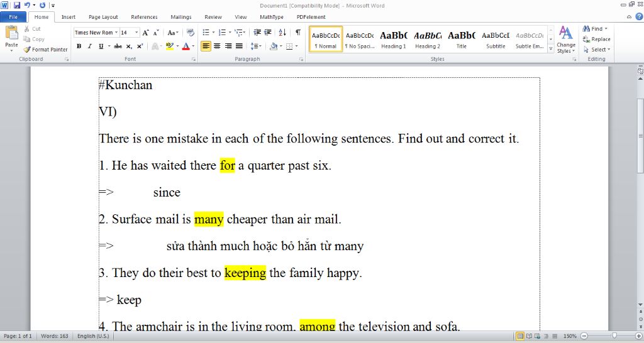Image resolution: width=644 pixels, height=343 pixels.
Task: Switch to Insert tab
Action: click(x=68, y=17)
